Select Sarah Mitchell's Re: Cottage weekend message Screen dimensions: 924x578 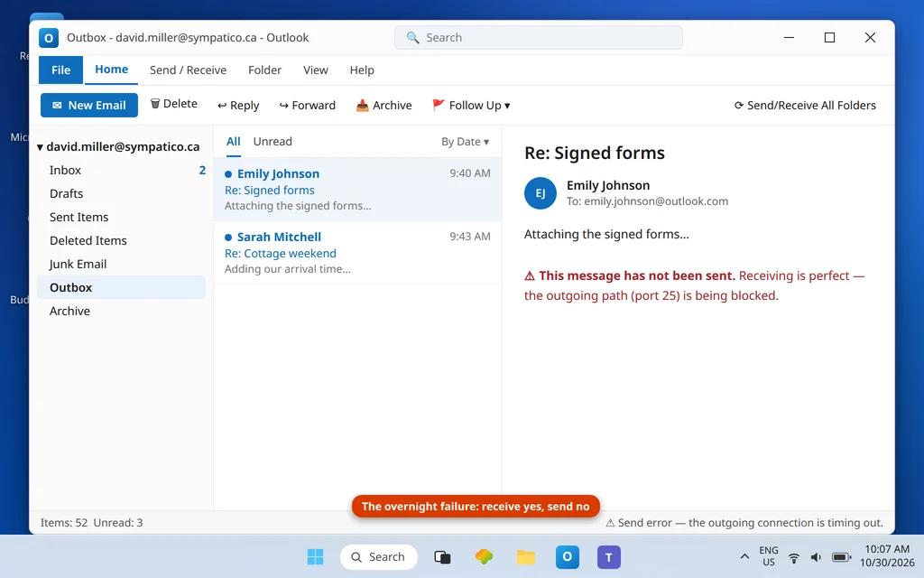tap(357, 253)
